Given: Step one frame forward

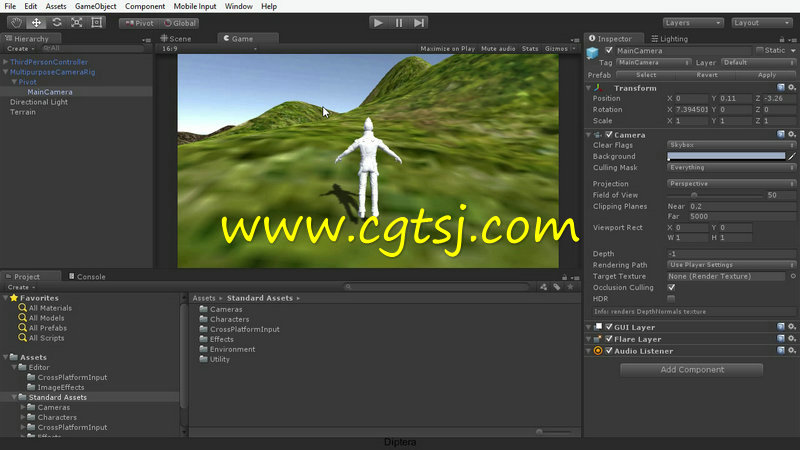Looking at the screenshot, I should click(419, 22).
